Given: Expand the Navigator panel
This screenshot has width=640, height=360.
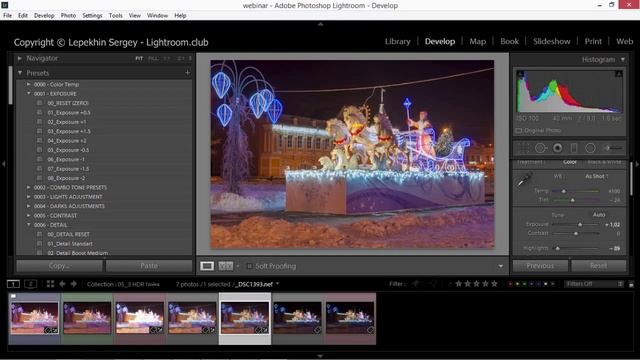Looking at the screenshot, I should [x=20, y=58].
